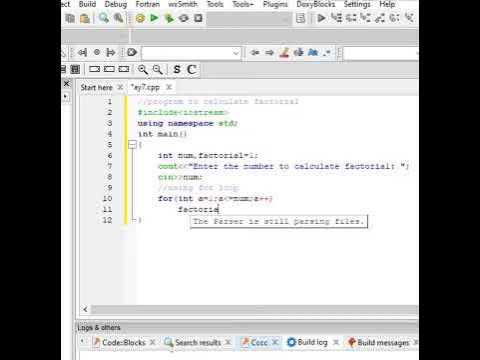The width and height of the screenshot is (480, 360).
Task: Build the project using the yellow gear icon
Action: click(x=140, y=18)
